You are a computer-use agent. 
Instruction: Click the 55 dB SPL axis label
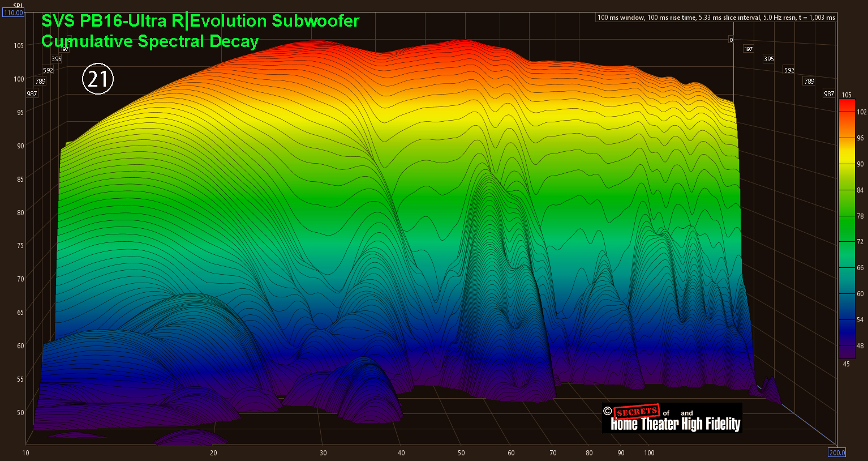point(20,379)
